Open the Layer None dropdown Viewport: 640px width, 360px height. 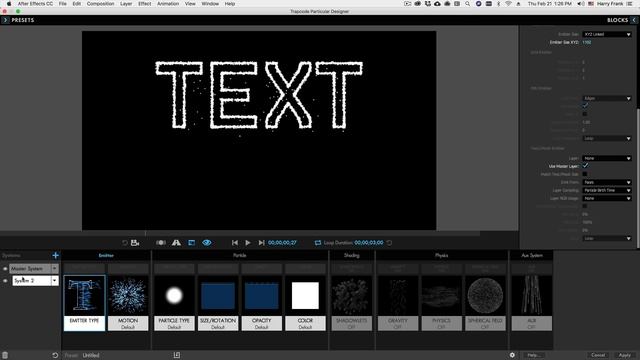click(607, 158)
